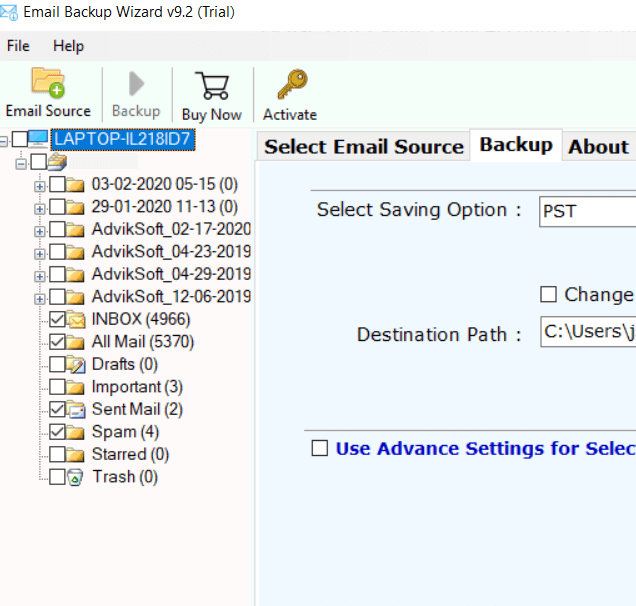Click the All Mail folder icon

point(75,342)
